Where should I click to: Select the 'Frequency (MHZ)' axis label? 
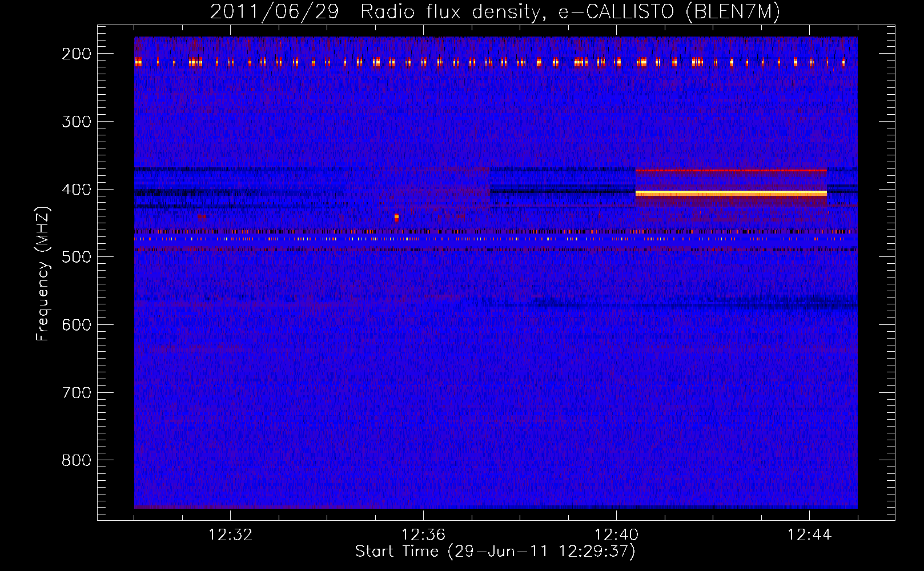43,274
